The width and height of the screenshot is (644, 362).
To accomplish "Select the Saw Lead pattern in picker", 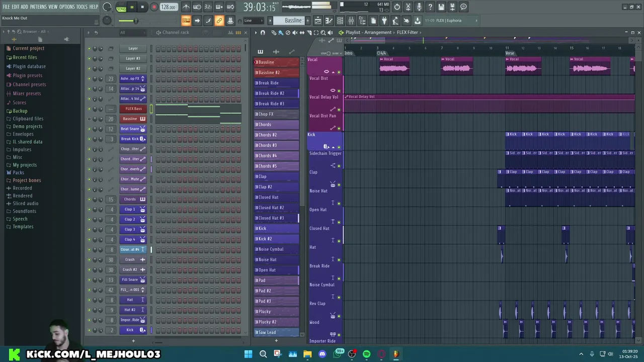I will pos(276,332).
